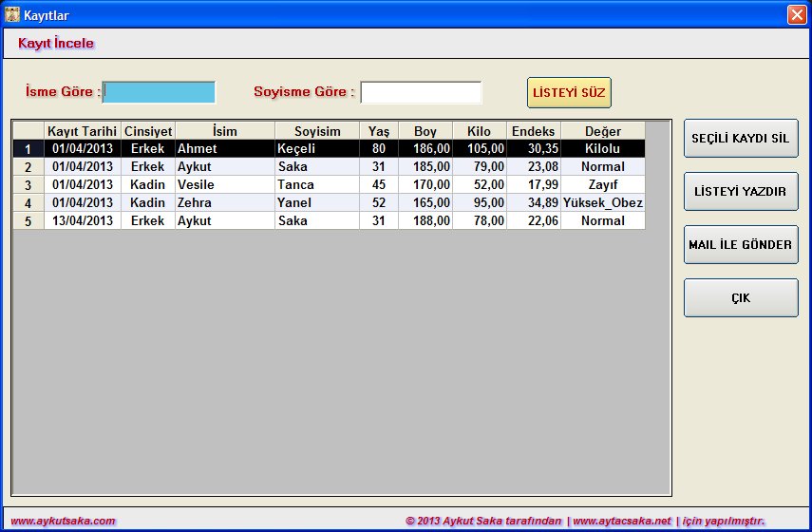Click the Soyisme Göre text field

tap(421, 92)
